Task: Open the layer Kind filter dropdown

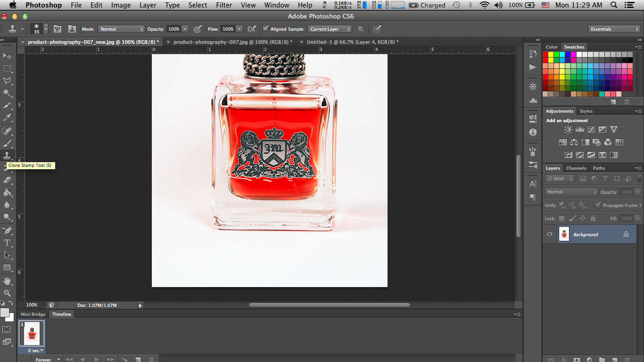Action: [x=560, y=179]
